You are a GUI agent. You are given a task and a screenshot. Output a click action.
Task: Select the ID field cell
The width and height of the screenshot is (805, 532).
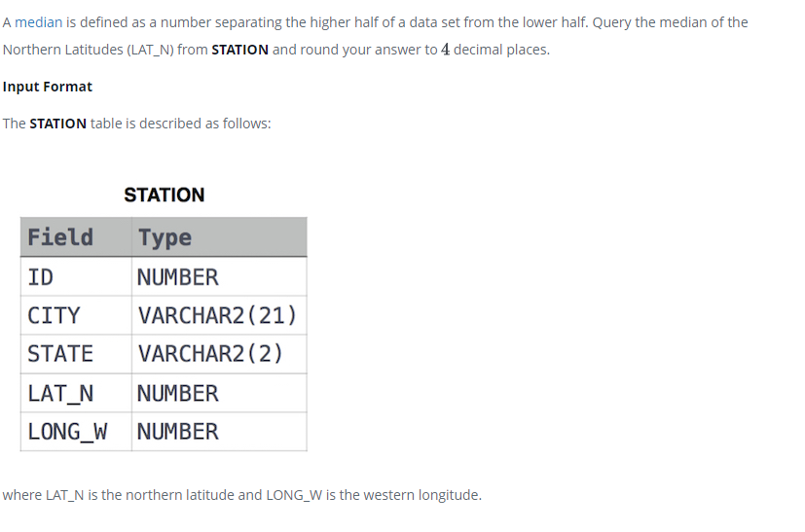tap(76, 276)
